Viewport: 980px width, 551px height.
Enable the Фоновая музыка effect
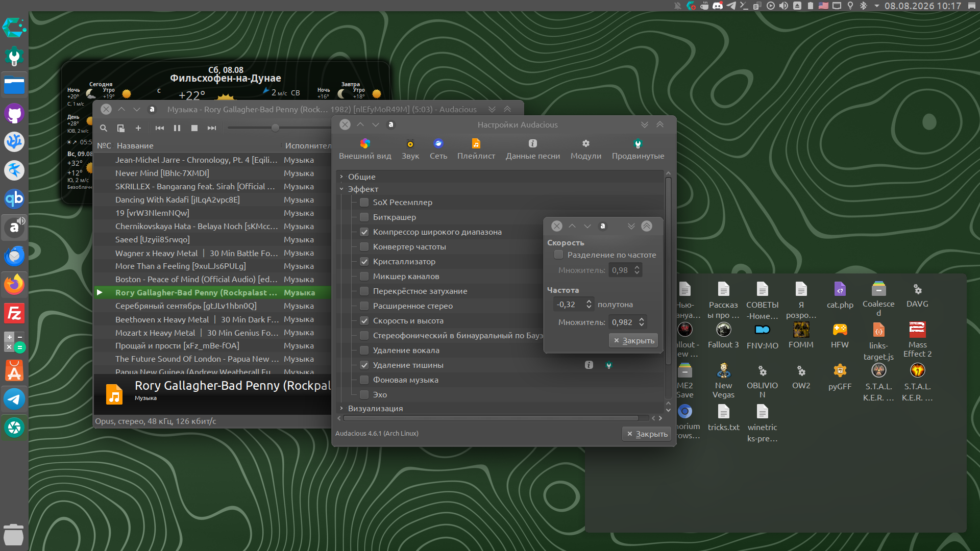tap(364, 380)
